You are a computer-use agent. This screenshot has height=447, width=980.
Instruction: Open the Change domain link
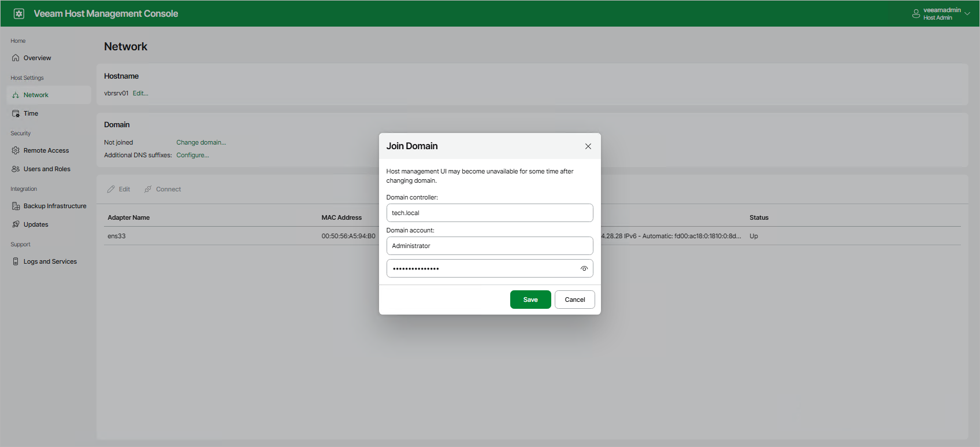[201, 142]
